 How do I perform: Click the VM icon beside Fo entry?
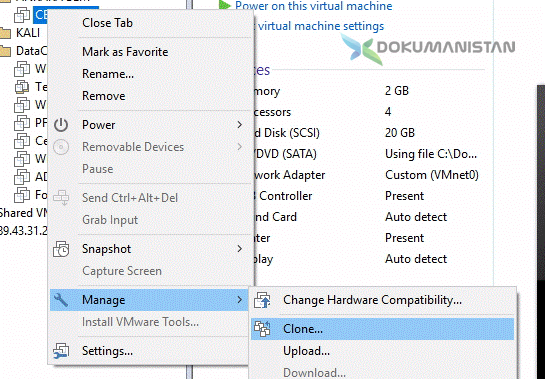(22, 195)
